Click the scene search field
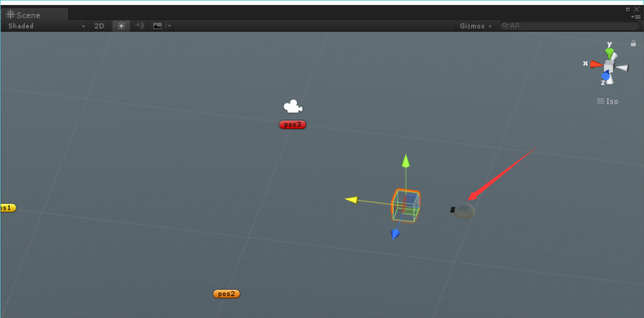 569,25
